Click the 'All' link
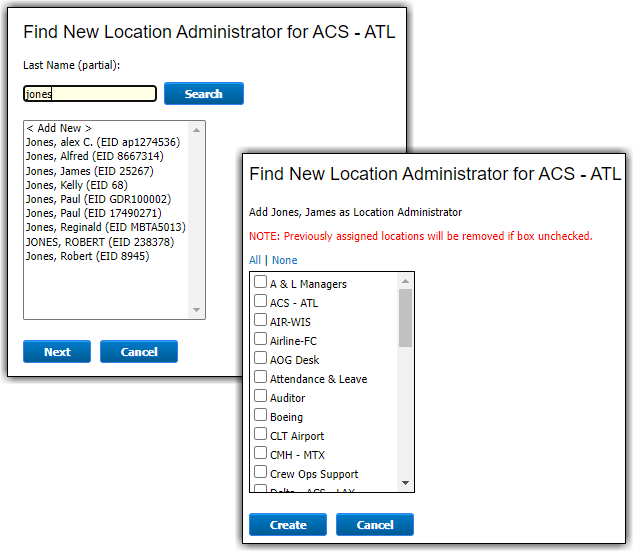Viewport: 634px width, 552px height. coord(255,260)
